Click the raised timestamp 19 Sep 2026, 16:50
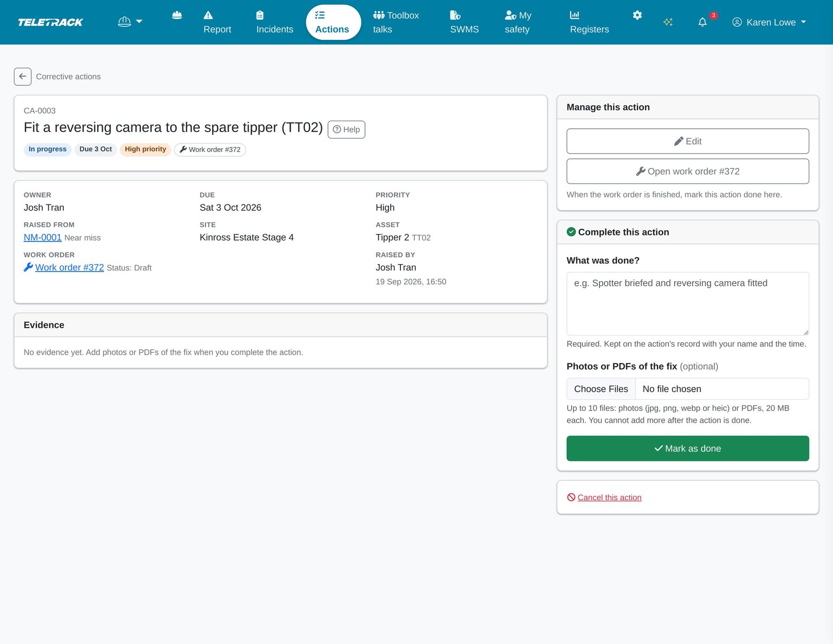This screenshot has height=644, width=833. coord(411,282)
